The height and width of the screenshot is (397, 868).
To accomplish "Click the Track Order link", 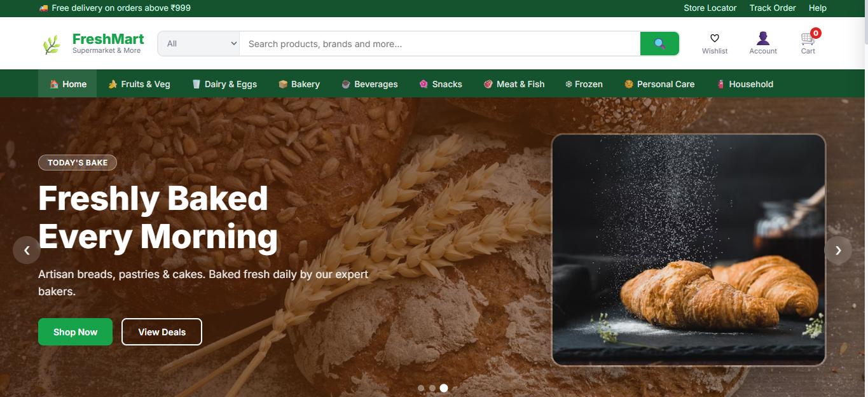I will pos(773,8).
